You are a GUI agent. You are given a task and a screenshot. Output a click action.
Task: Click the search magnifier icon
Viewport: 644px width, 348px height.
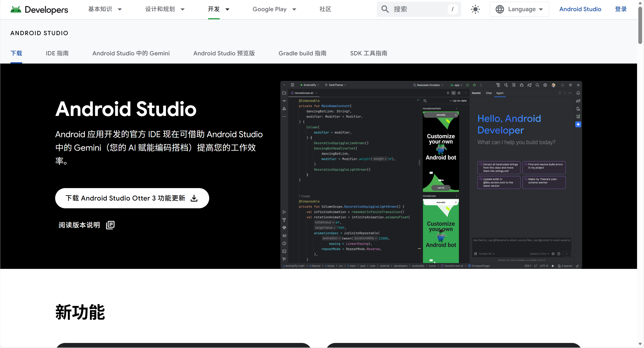click(385, 9)
